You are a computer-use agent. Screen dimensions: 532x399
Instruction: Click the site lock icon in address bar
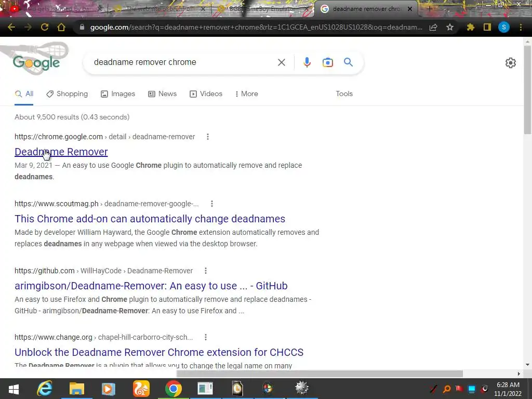[x=82, y=27]
